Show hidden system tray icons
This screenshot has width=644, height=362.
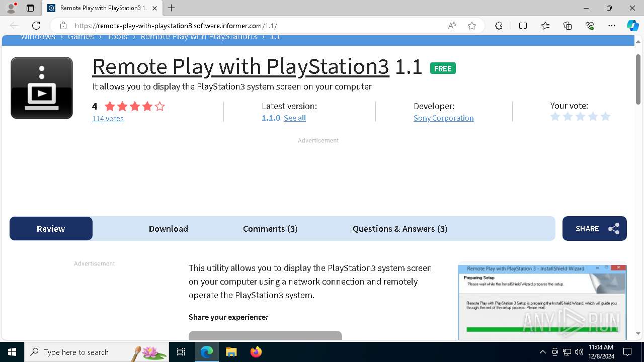(542, 352)
